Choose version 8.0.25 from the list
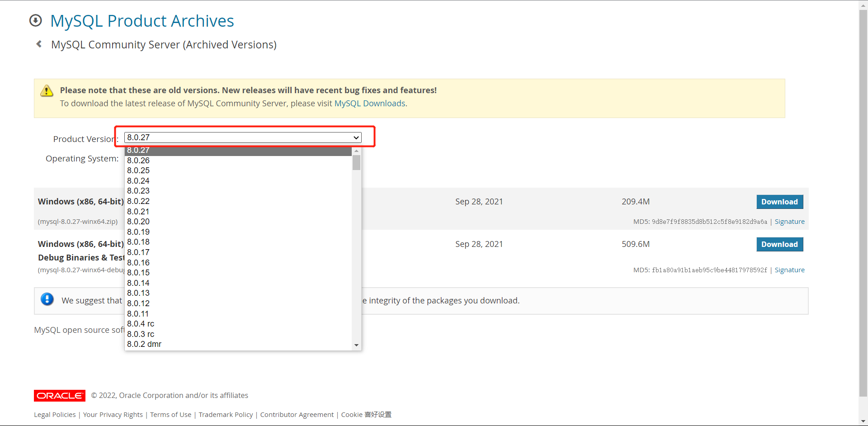 pyautogui.click(x=238, y=170)
